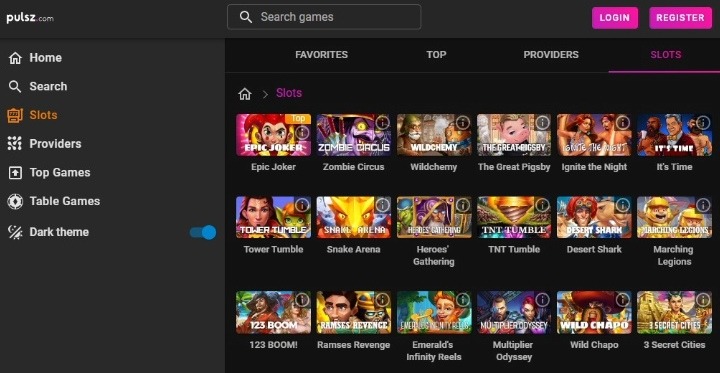The width and height of the screenshot is (720, 373).
Task: Switch to the FAVORITES tab
Action: click(321, 55)
